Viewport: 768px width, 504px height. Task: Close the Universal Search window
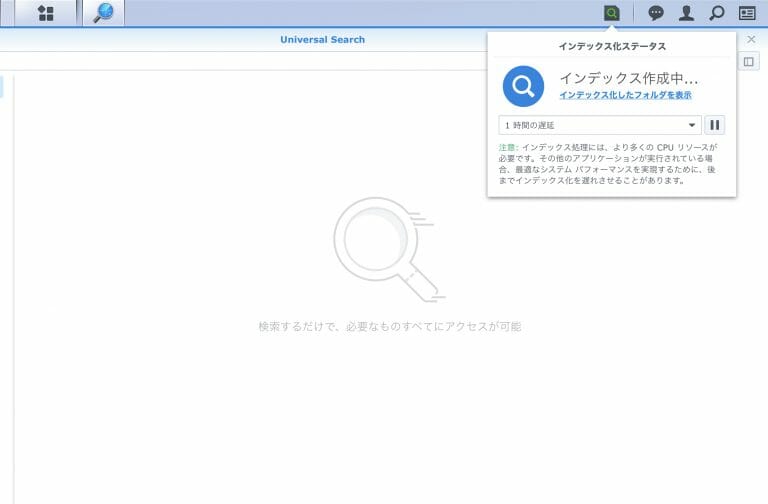click(751, 39)
